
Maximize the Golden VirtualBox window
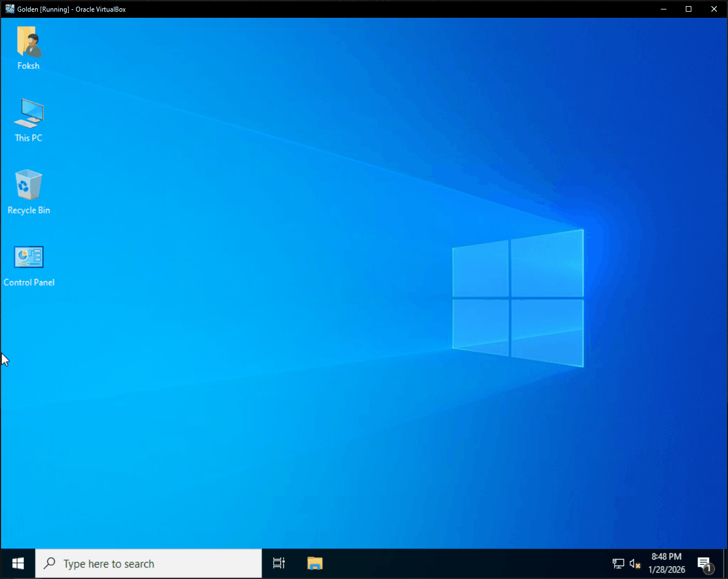tap(689, 9)
